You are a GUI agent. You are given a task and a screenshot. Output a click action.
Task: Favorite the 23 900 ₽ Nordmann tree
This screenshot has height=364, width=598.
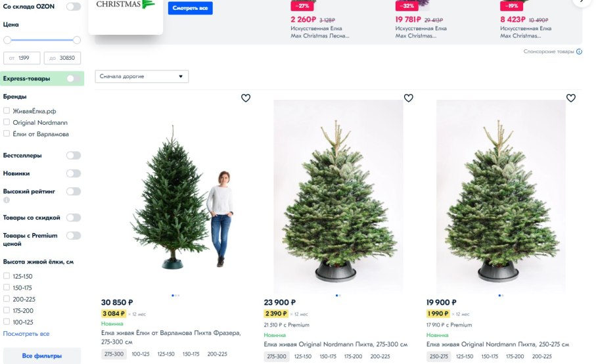pyautogui.click(x=409, y=98)
